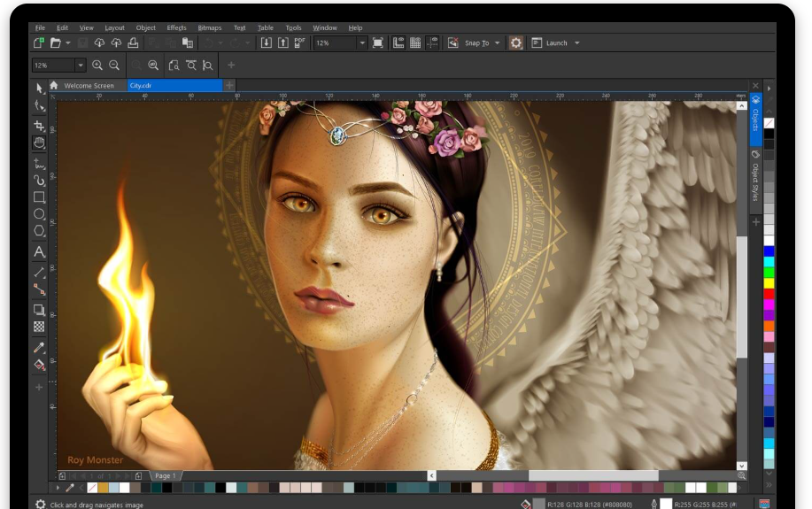This screenshot has width=812, height=509.
Task: Pick the Eyedropper tool
Action: [x=39, y=348]
